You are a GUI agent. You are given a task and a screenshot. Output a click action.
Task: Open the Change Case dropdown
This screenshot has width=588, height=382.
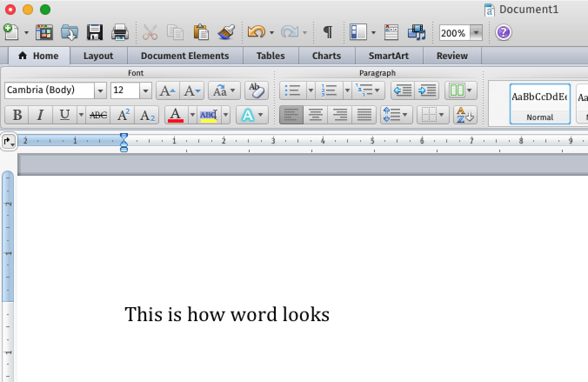pyautogui.click(x=224, y=90)
